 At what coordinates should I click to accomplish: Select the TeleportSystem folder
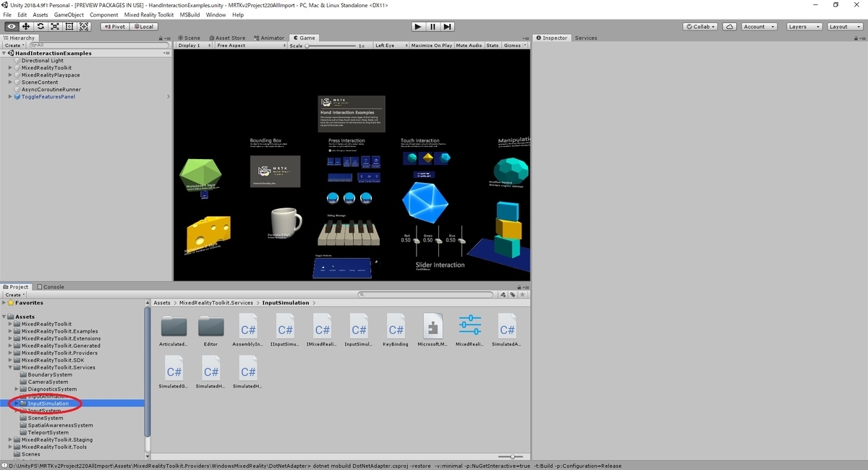49,432
